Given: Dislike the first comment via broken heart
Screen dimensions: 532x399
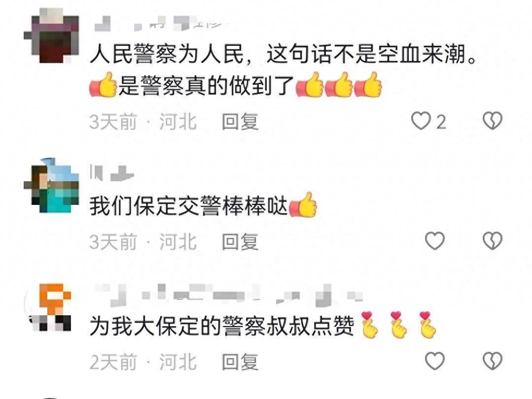Looking at the screenshot, I should 492,120.
